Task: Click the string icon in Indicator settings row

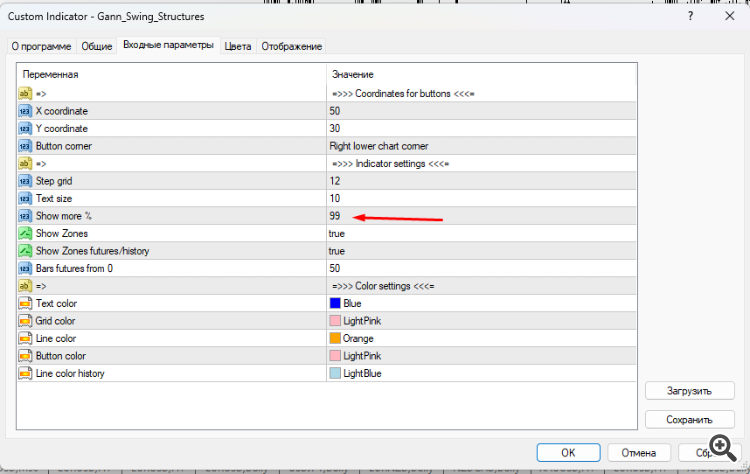Action: tap(25, 164)
